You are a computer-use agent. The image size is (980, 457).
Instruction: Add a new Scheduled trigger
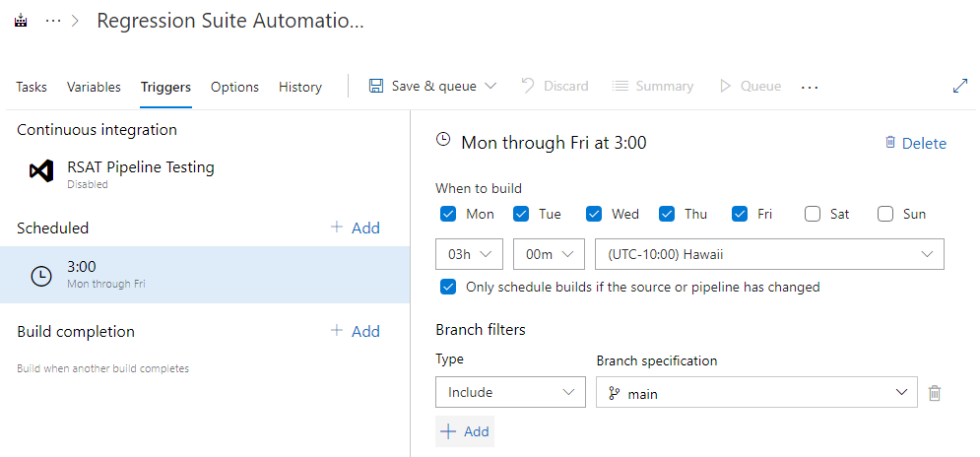point(355,228)
